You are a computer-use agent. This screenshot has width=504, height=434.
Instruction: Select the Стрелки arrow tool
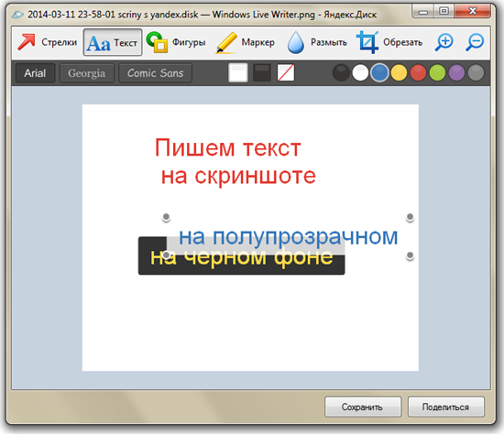(48, 42)
